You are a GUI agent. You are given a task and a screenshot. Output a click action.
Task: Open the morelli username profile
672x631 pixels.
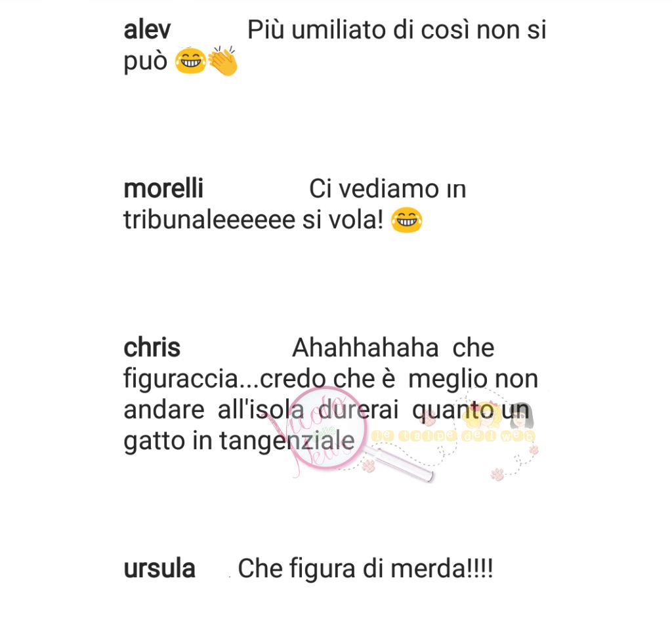point(163,188)
